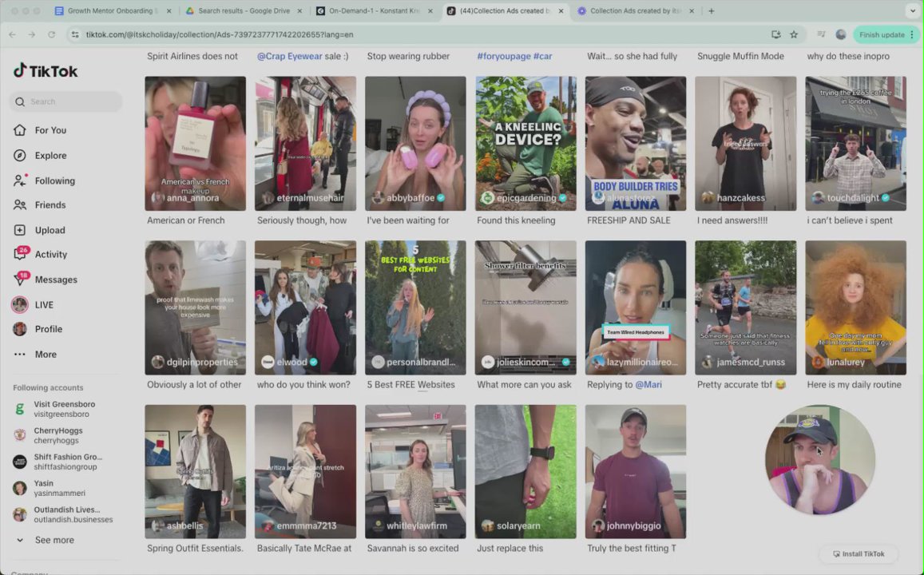924x575 pixels.
Task: Click the browser back arrow
Action: point(12,35)
